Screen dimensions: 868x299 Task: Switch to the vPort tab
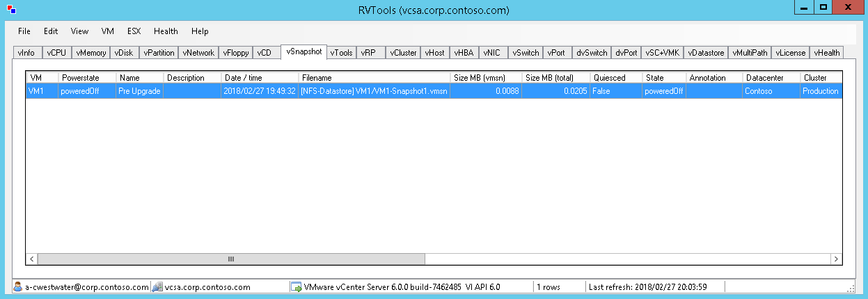558,53
